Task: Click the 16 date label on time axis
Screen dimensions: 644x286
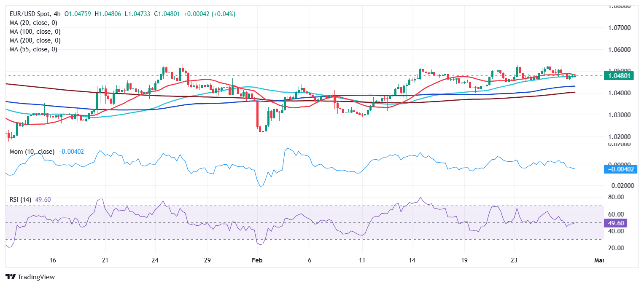Action: click(x=53, y=261)
